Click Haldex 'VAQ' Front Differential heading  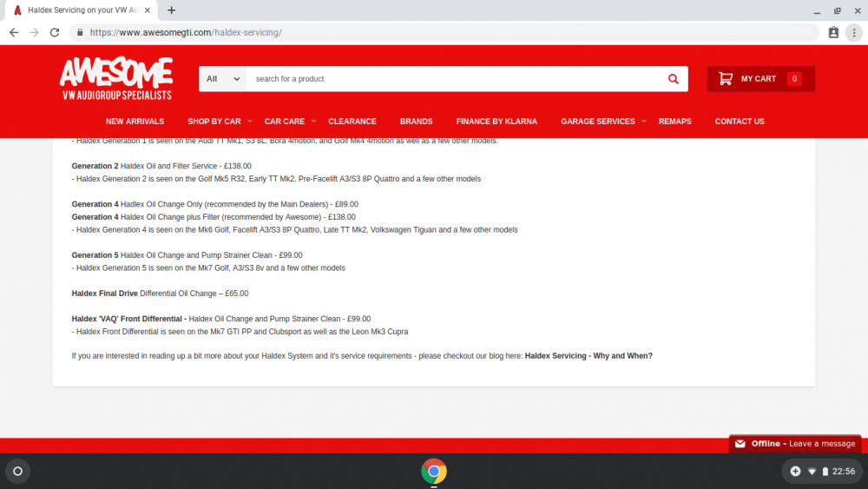[129, 319]
